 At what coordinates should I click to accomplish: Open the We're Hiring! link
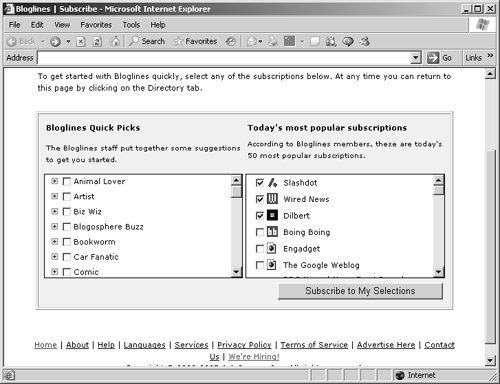(254, 357)
